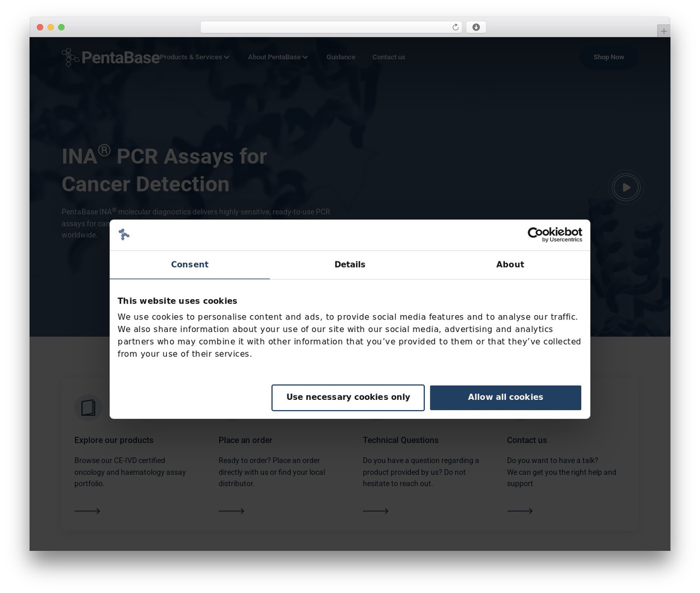This screenshot has height=593, width=700.
Task: Click the Cookiebot by Usercentrics logo
Action: click(555, 235)
